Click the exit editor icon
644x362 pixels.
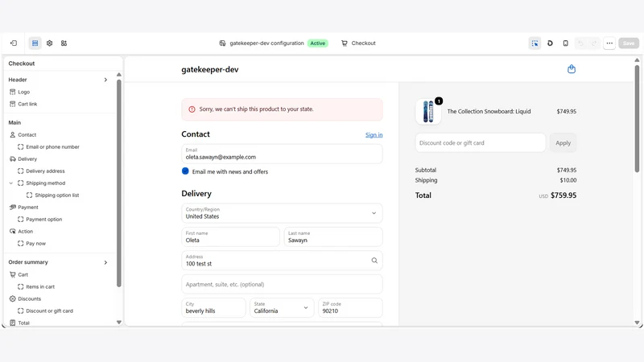coord(14,43)
